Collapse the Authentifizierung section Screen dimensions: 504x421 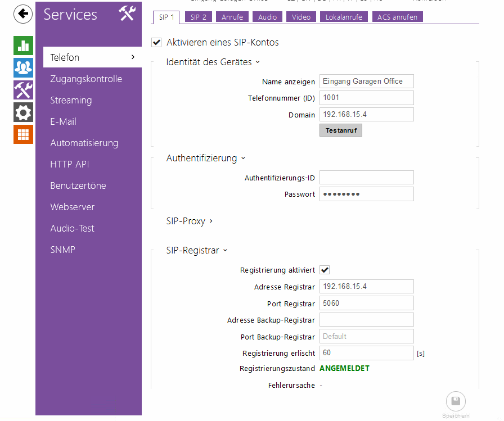click(x=206, y=158)
